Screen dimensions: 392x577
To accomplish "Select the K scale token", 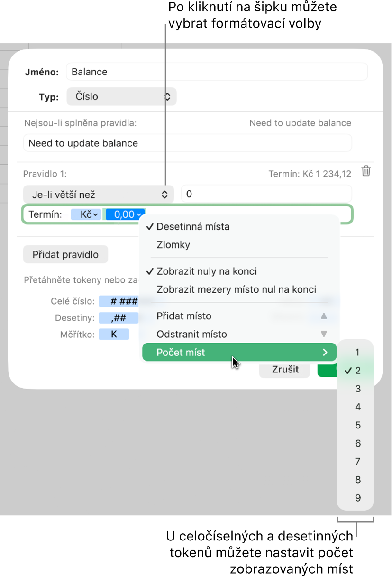I will click(114, 335).
